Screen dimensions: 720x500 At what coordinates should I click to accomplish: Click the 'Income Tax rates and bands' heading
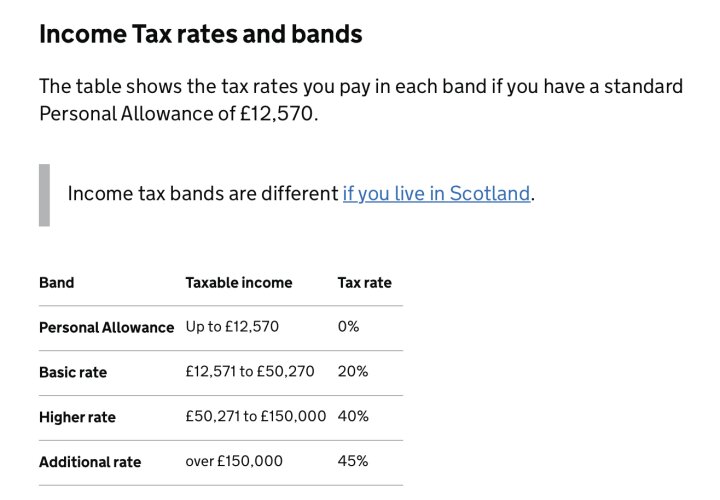(x=201, y=34)
